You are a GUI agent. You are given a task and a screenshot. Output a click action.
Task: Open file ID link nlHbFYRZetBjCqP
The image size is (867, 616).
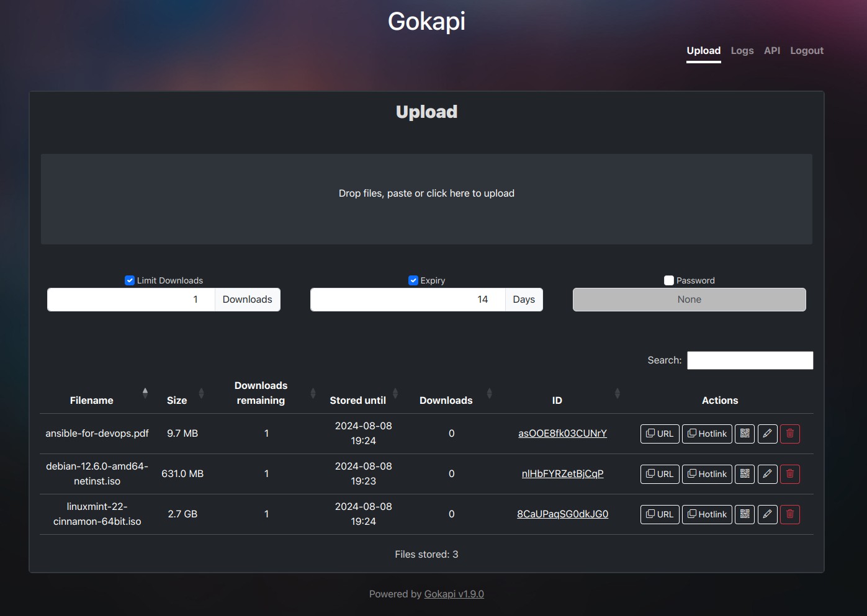(562, 474)
